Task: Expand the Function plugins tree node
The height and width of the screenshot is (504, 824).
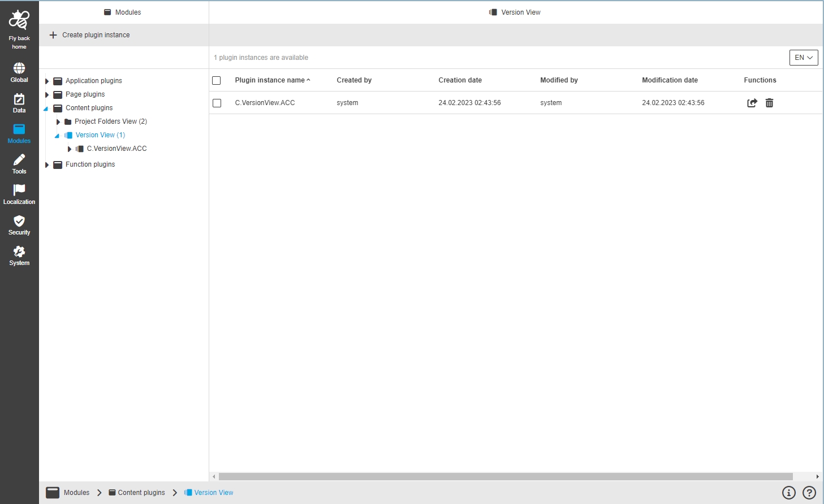Action: (x=47, y=164)
